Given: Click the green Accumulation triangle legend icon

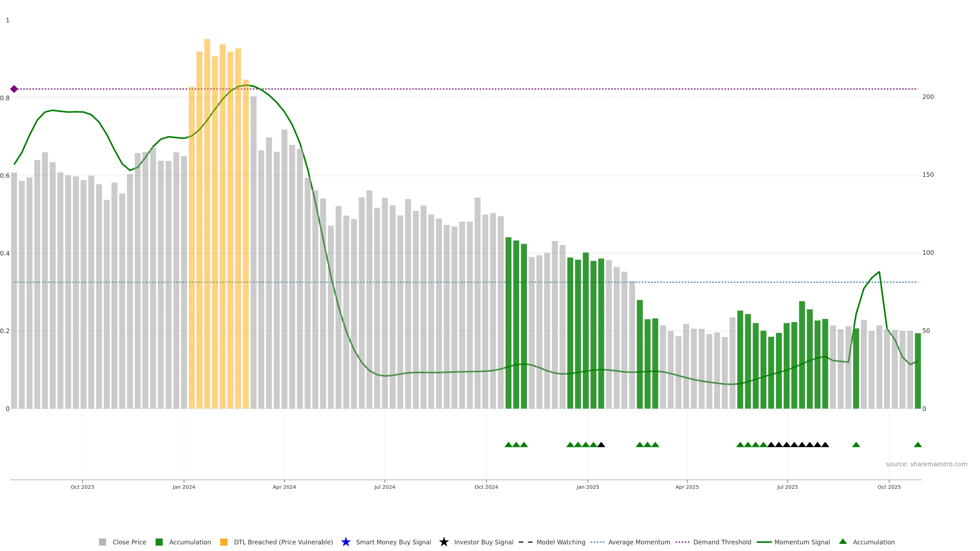Looking at the screenshot, I should point(843,542).
